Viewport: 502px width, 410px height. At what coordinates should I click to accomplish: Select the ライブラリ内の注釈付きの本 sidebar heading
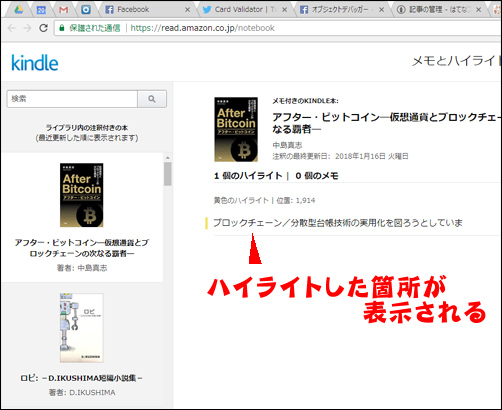87,128
